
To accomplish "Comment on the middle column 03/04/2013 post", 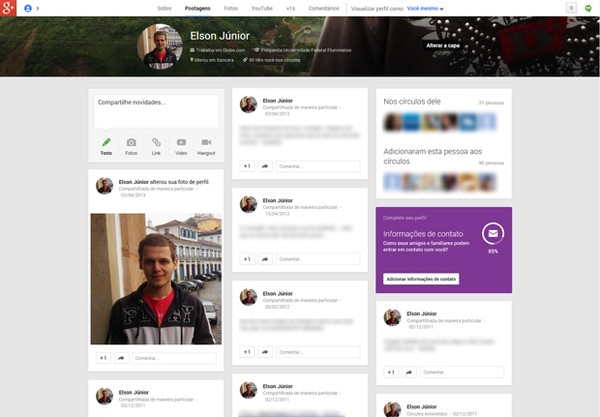I will tap(318, 166).
